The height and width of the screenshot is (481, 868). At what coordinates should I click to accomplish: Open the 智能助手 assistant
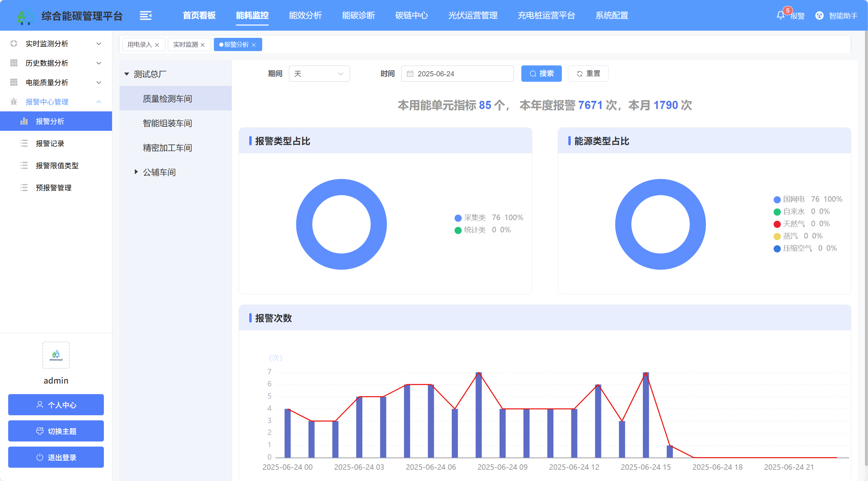coord(819,15)
